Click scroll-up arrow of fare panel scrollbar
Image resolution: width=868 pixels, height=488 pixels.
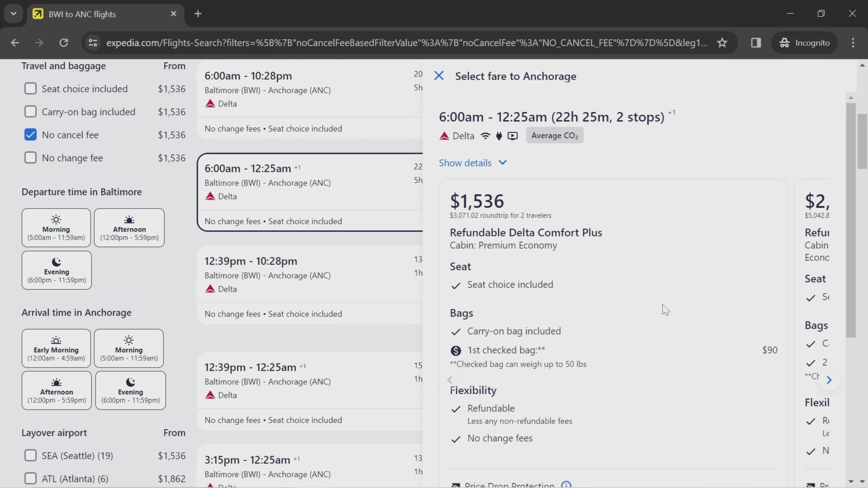[850, 98]
